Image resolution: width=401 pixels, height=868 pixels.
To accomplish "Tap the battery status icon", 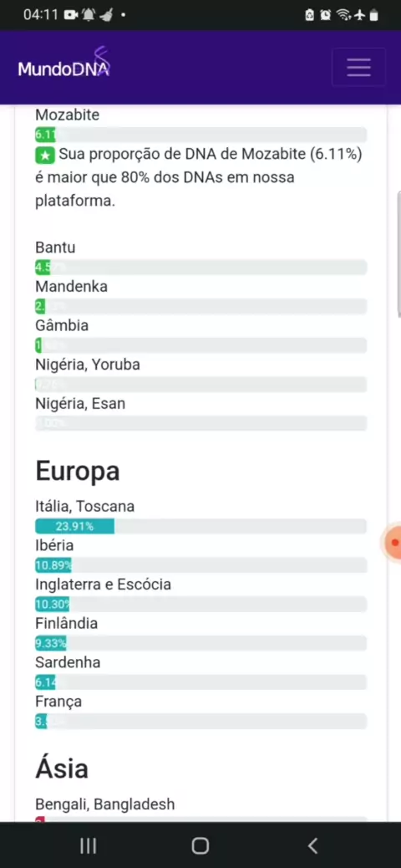I will tap(374, 15).
